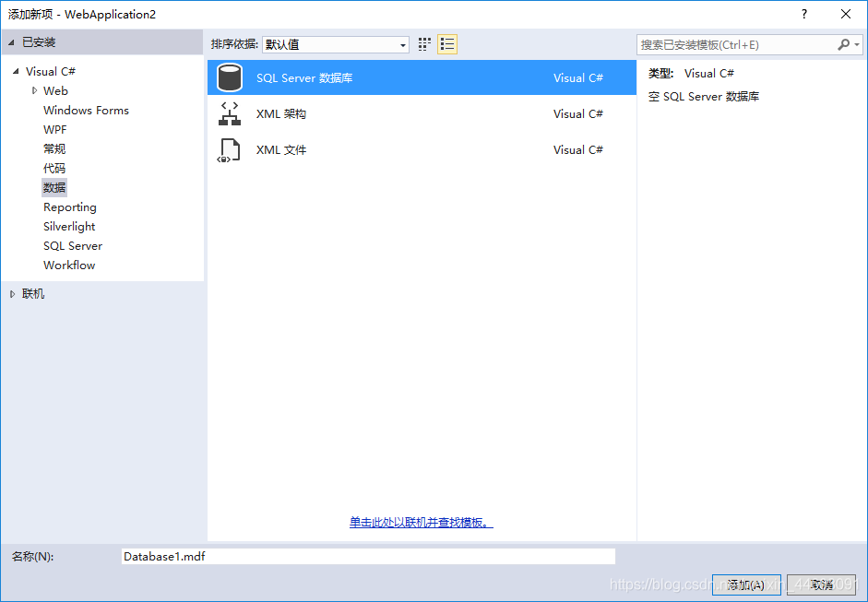Switch to small icons grid view
The height and width of the screenshot is (602, 868).
coord(424,44)
